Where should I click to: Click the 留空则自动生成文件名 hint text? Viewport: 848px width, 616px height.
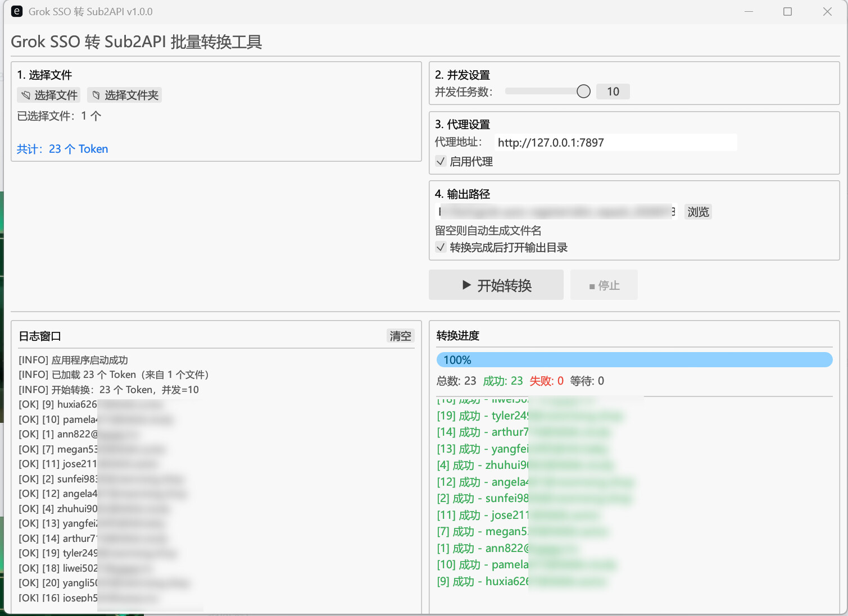point(488,231)
